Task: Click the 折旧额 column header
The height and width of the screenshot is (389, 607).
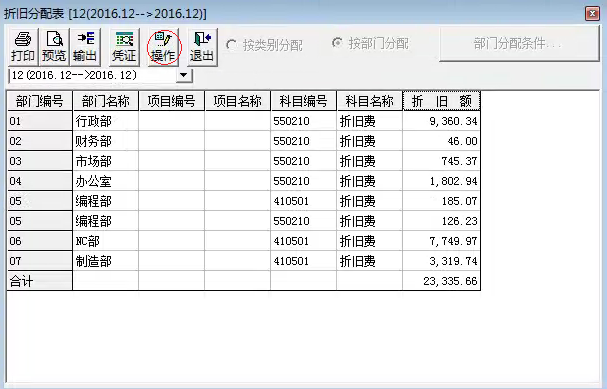Action: point(442,101)
